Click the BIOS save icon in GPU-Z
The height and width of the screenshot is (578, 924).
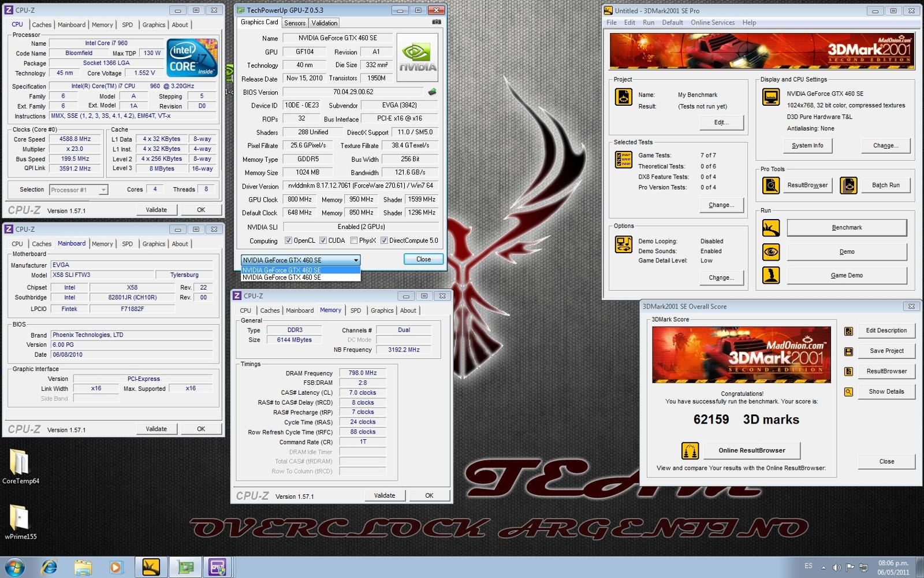[x=432, y=92]
